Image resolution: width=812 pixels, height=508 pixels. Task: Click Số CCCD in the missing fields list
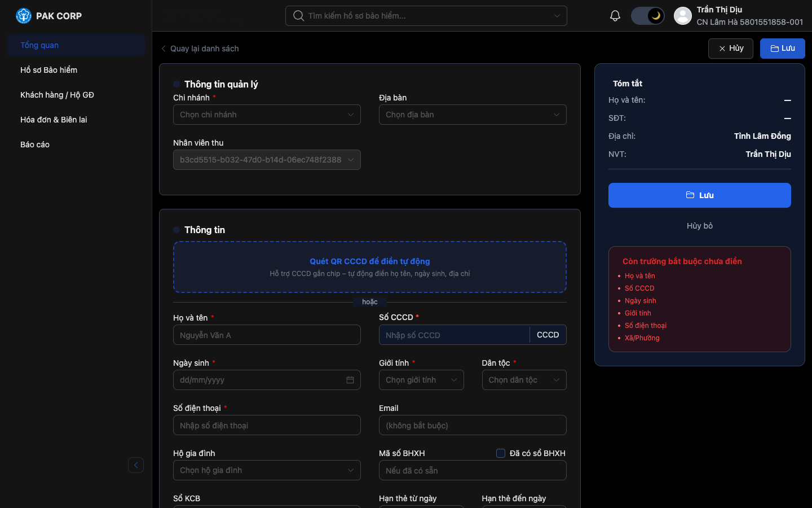(639, 288)
